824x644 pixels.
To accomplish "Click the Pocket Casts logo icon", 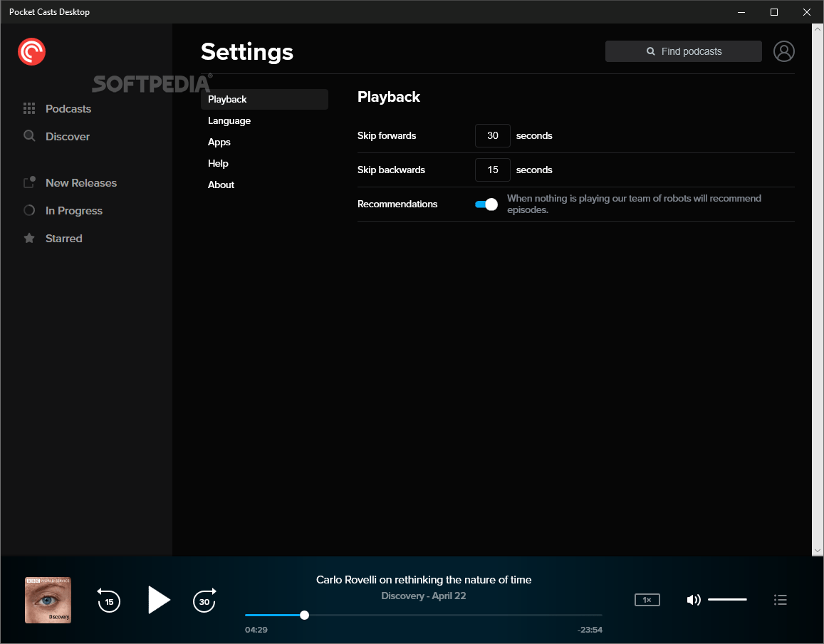I will coord(31,51).
